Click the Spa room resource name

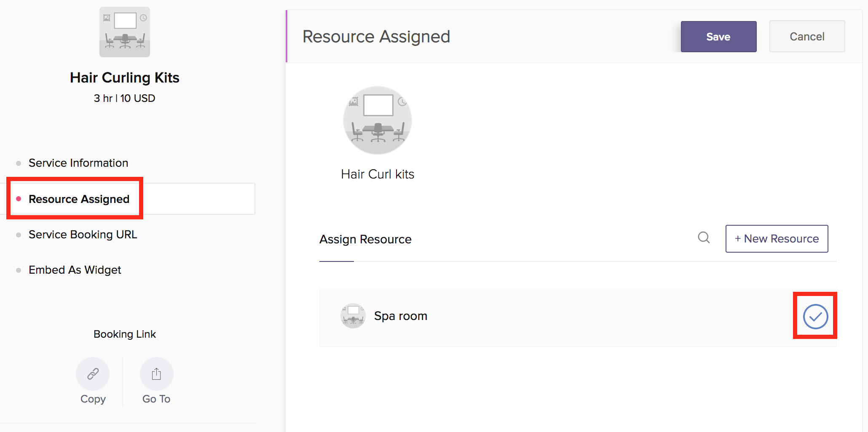pos(401,316)
